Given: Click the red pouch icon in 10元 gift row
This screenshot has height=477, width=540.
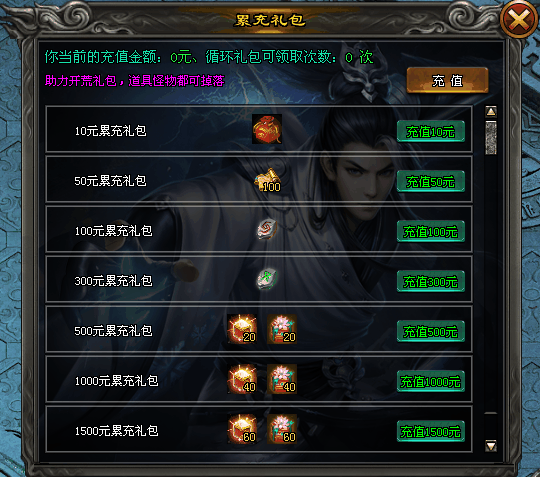Looking at the screenshot, I should point(267,129).
